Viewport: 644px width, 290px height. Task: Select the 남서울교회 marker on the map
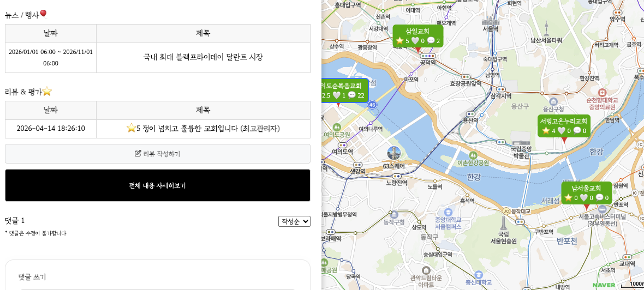(x=586, y=193)
